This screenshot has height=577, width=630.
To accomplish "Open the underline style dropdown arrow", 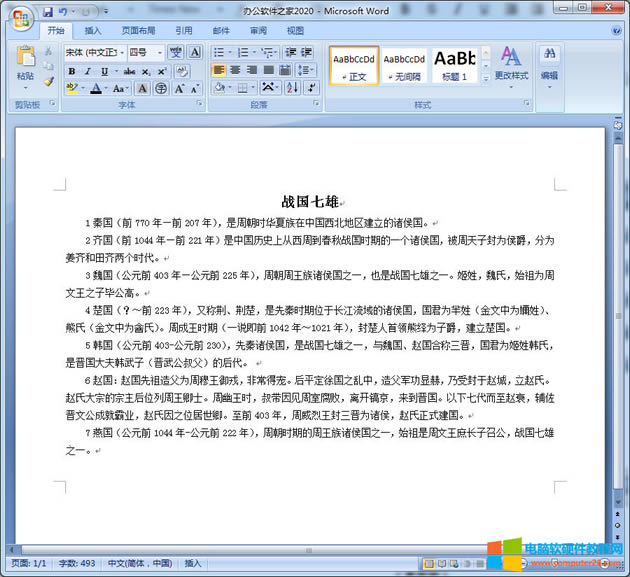I will (x=117, y=72).
